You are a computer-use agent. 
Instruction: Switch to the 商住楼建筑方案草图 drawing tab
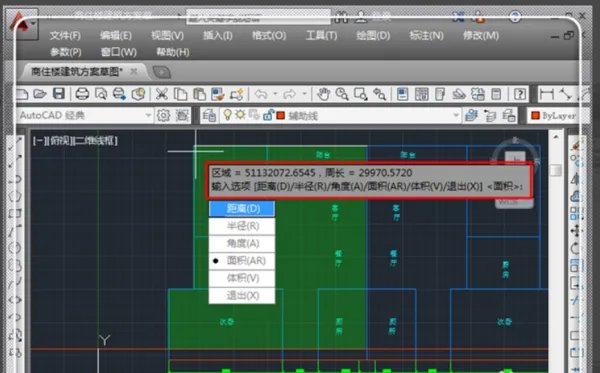[x=77, y=72]
